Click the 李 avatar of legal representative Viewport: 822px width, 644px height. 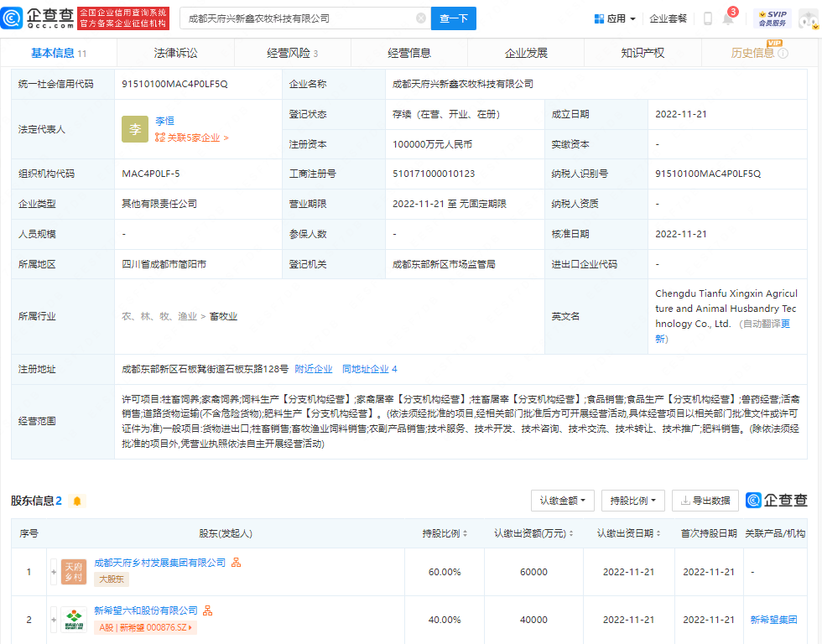(135, 129)
